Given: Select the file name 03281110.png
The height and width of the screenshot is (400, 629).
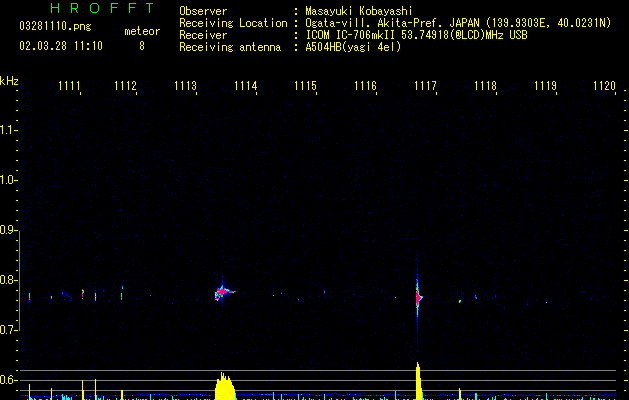Looking at the screenshot, I should point(55,26).
